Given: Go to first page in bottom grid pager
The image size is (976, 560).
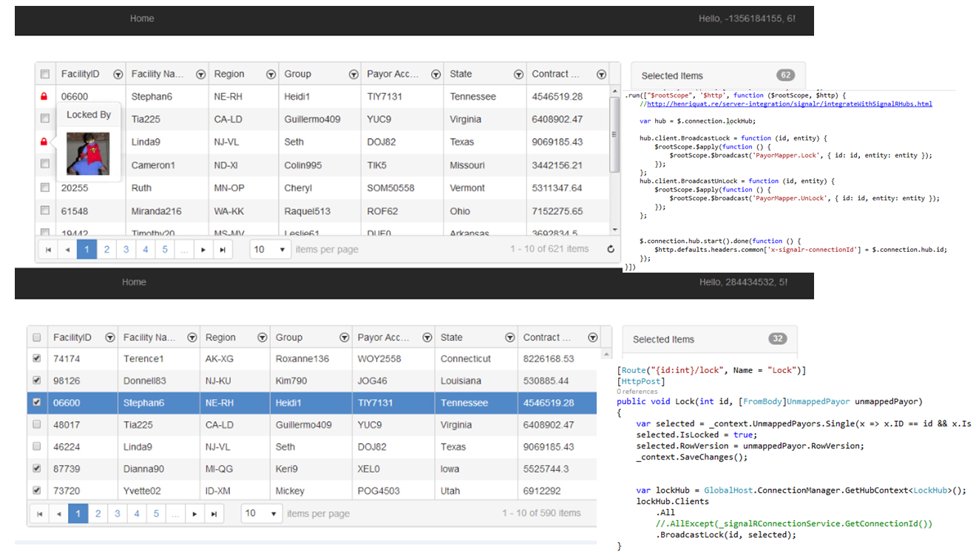Looking at the screenshot, I should [39, 513].
